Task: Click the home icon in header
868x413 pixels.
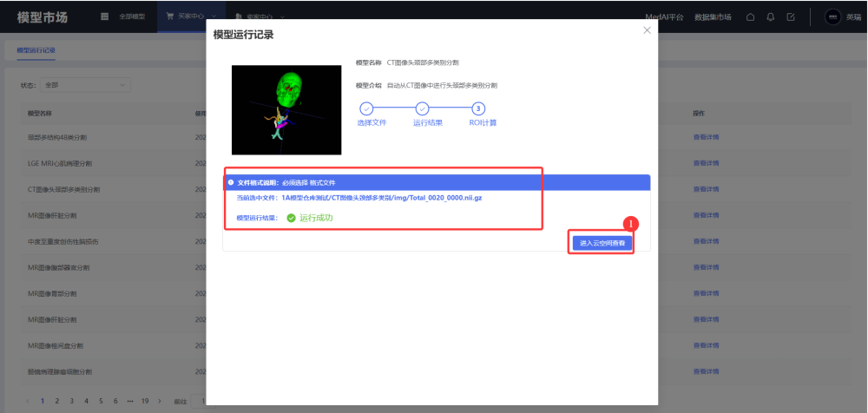Action: pos(750,17)
